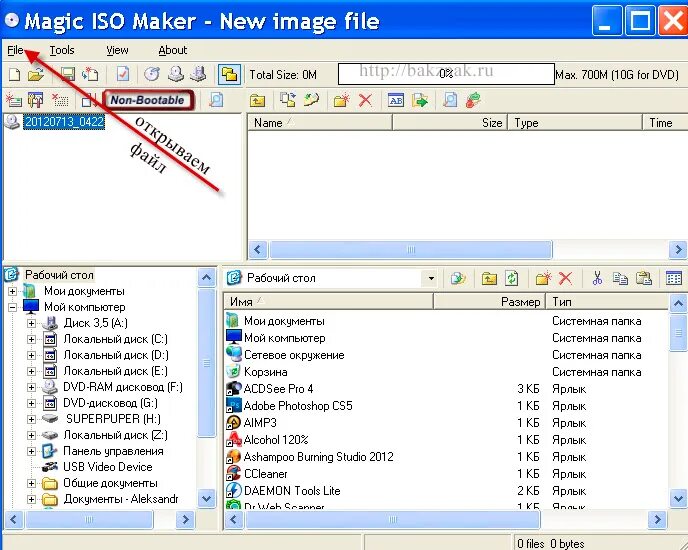Expand Локальный диск (C:) node
The image size is (688, 550).
coord(31,339)
